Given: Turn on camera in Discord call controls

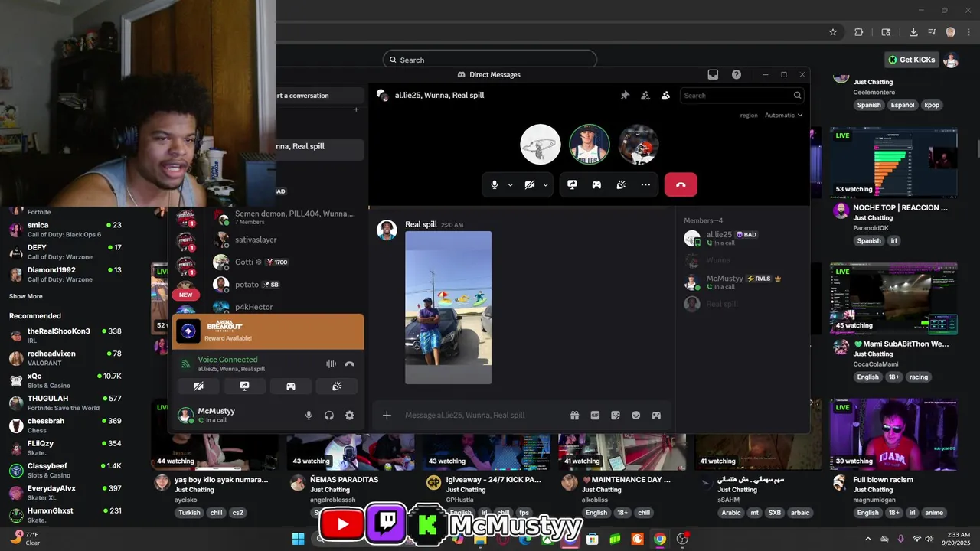Looking at the screenshot, I should (x=530, y=184).
